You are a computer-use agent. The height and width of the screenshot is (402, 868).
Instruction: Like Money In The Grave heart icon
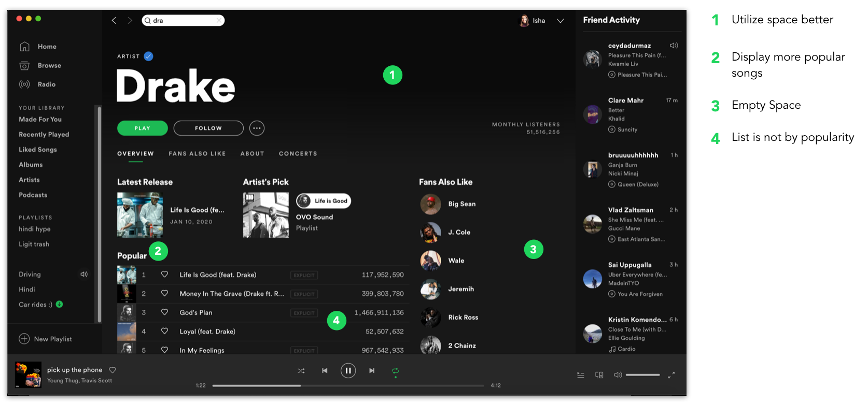pos(164,293)
